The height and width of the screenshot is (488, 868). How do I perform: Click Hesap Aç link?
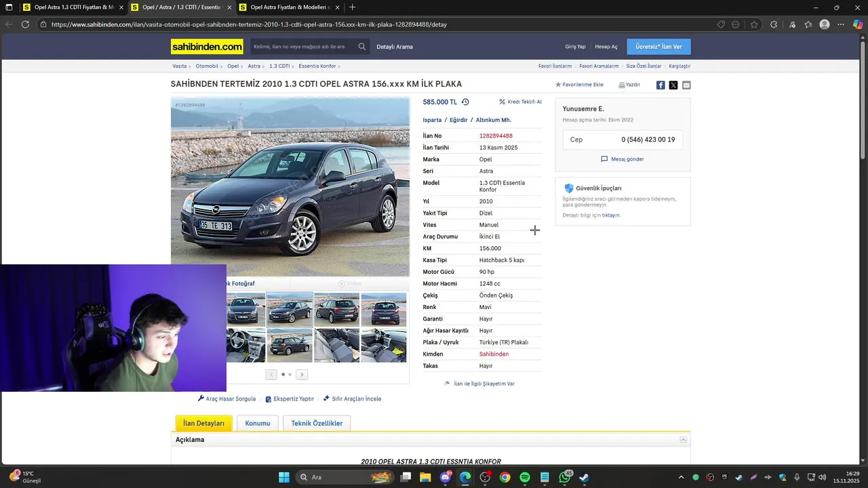point(606,47)
